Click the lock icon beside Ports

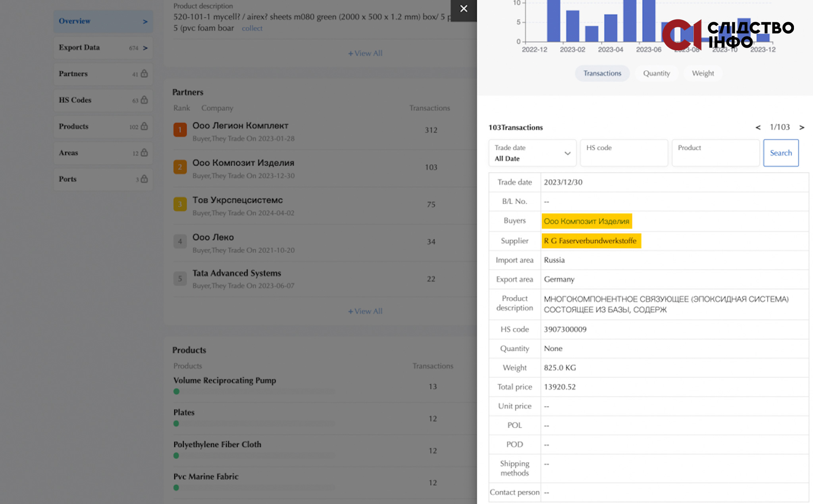click(144, 179)
